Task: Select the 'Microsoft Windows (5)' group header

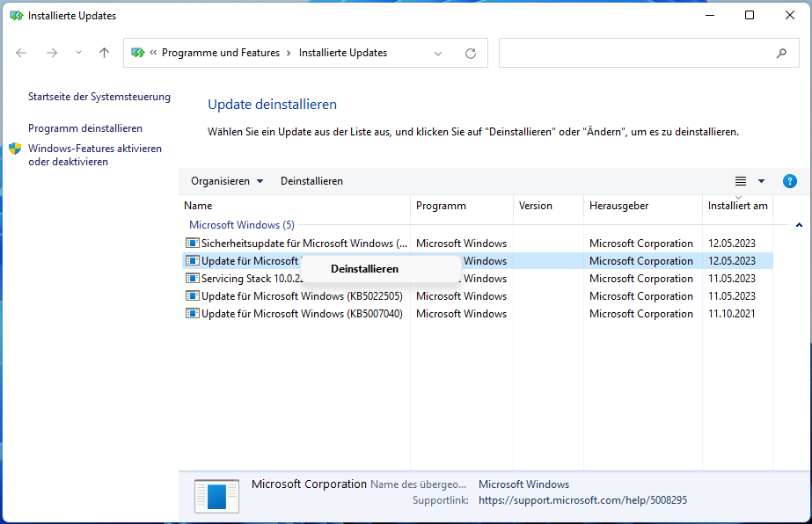Action: pyautogui.click(x=242, y=225)
